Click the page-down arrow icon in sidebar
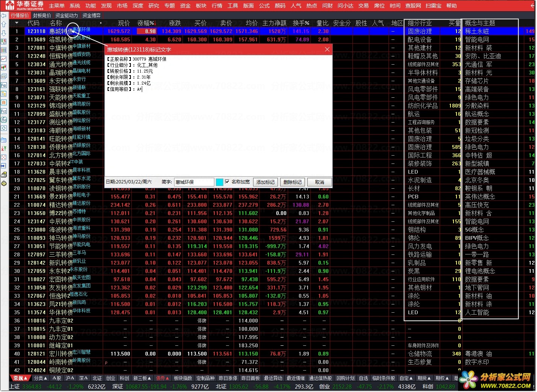 4,33
